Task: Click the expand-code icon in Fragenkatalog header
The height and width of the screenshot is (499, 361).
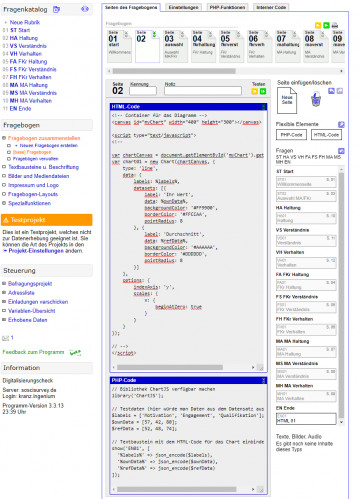Action: pos(85,9)
